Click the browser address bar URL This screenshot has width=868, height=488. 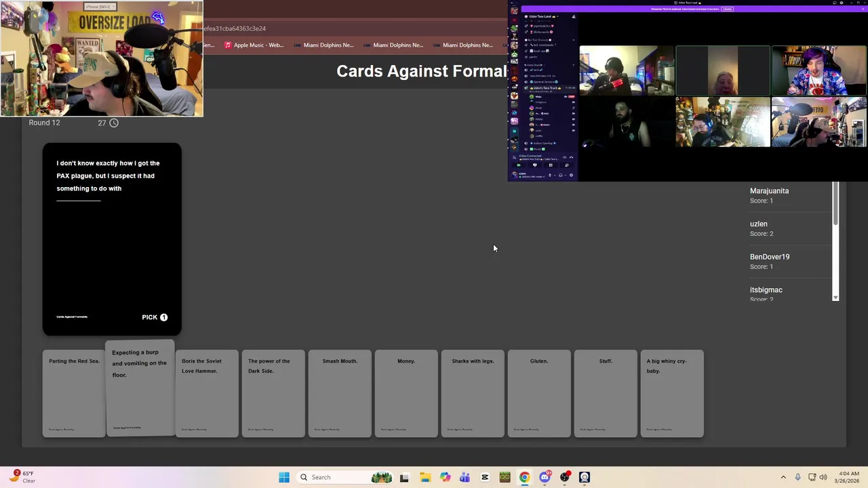pos(235,28)
